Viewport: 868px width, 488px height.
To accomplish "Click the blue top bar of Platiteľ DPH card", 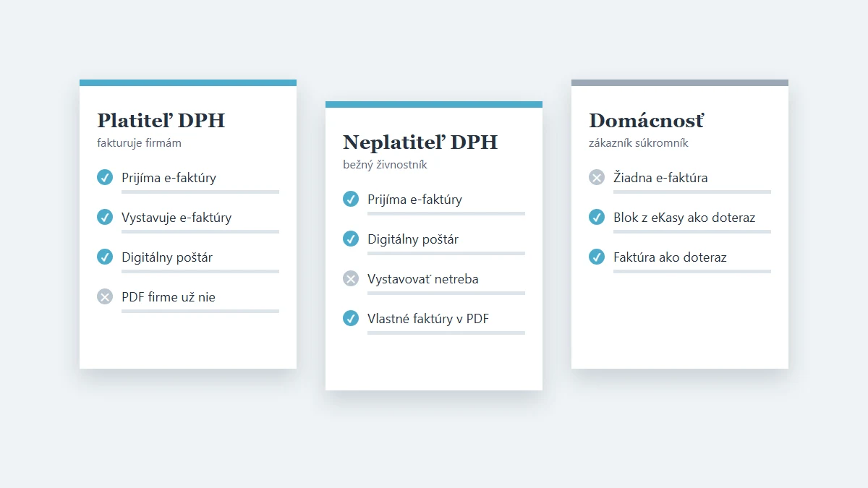I will [x=188, y=82].
